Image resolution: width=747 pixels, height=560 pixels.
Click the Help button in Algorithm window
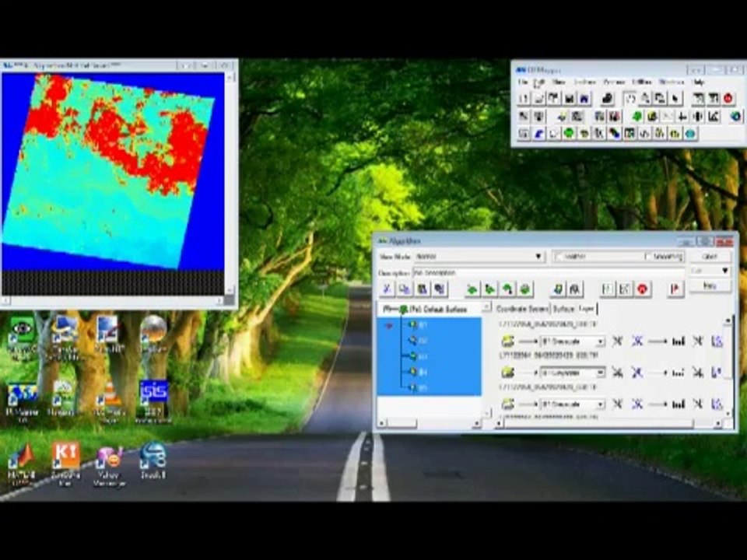pyautogui.click(x=710, y=285)
